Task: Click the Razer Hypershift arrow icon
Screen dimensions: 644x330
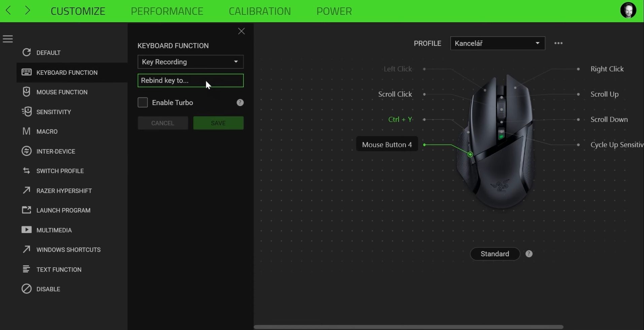Action: pos(27,190)
